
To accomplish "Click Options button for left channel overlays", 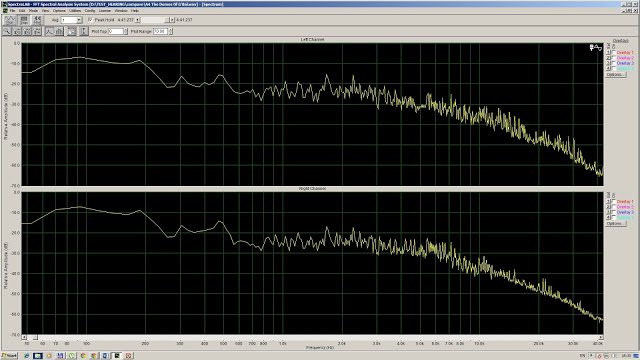I will (616, 75).
